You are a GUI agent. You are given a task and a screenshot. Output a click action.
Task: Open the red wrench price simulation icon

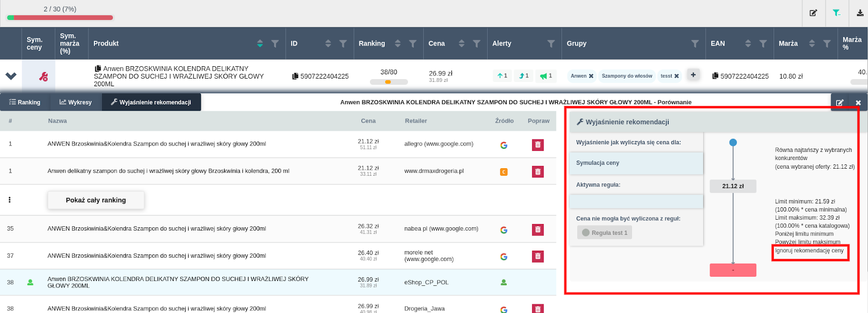(x=43, y=76)
